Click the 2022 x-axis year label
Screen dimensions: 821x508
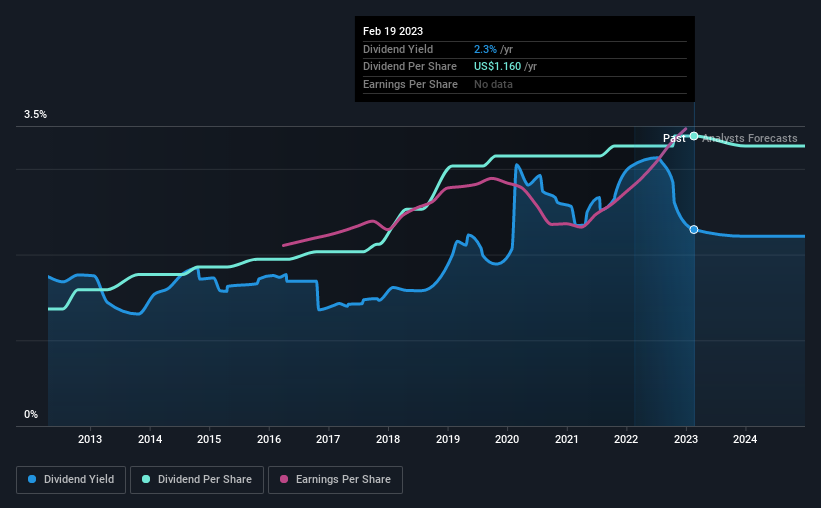click(626, 439)
